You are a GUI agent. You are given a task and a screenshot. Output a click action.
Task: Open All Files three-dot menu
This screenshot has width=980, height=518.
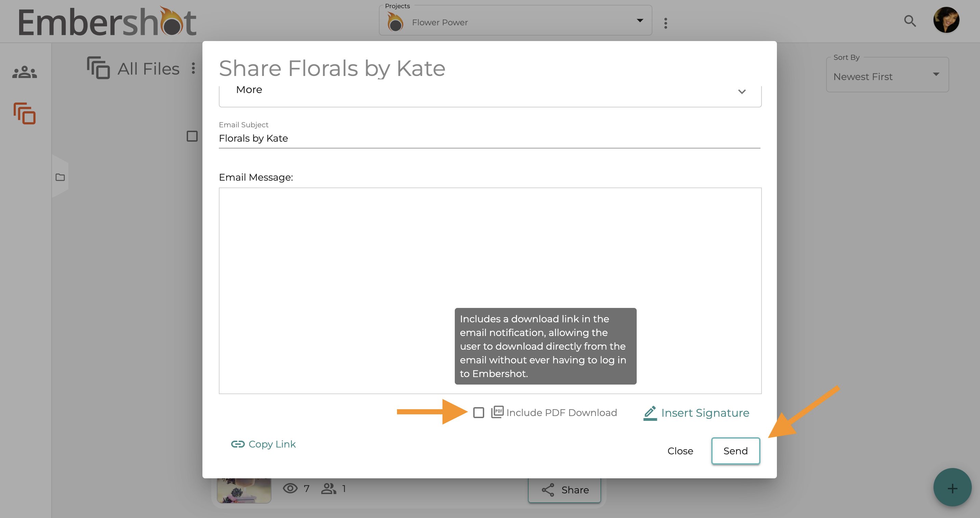point(193,68)
